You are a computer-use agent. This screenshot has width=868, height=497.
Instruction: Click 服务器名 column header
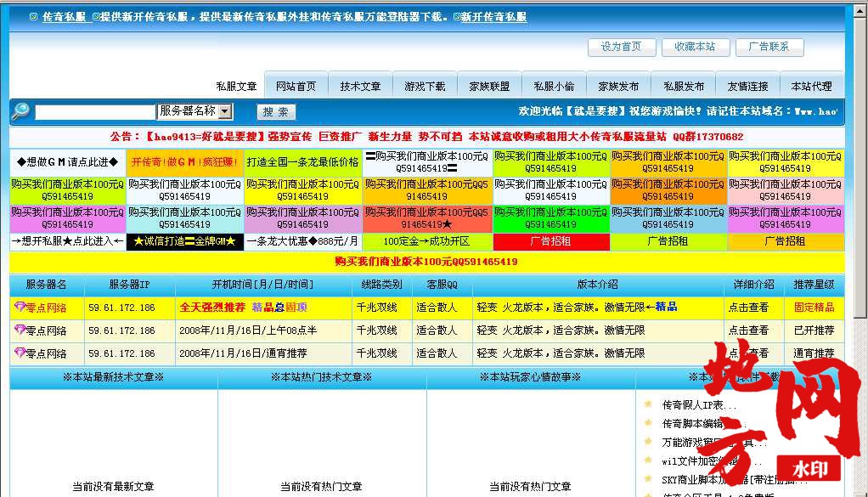[x=47, y=285]
